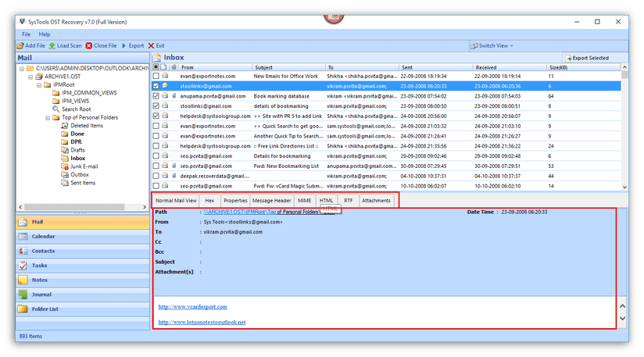Check the Quick Search to get goo email
The image size is (644, 357).
(x=156, y=126)
